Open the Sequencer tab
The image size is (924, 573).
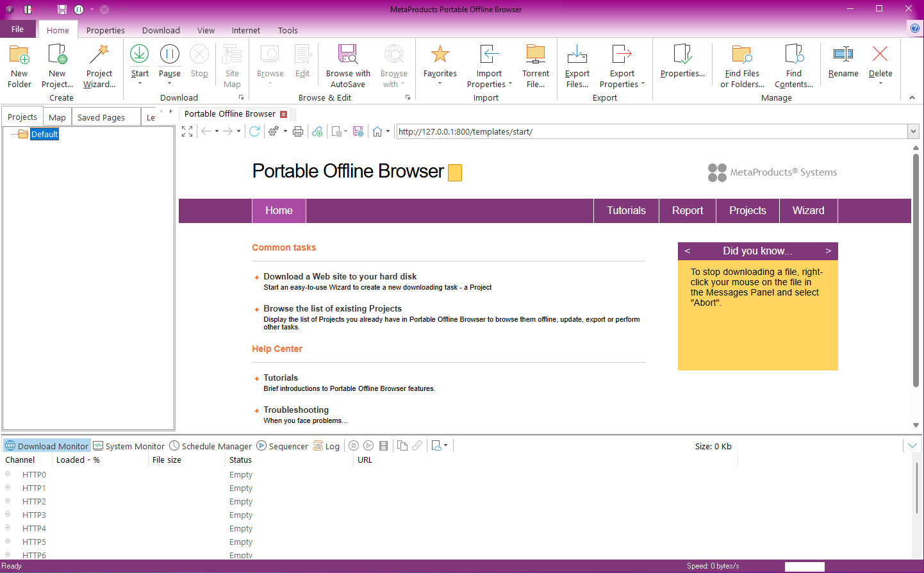coord(283,446)
